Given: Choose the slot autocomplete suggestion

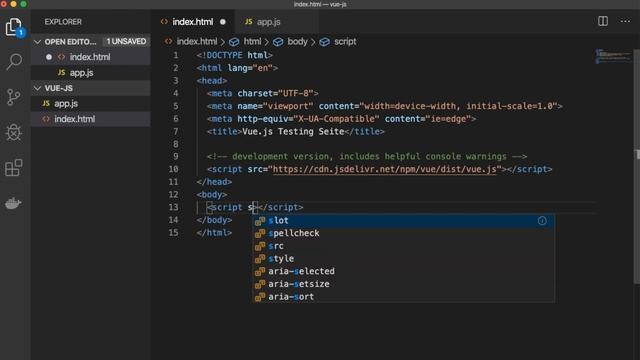Looking at the screenshot, I should 403,221.
